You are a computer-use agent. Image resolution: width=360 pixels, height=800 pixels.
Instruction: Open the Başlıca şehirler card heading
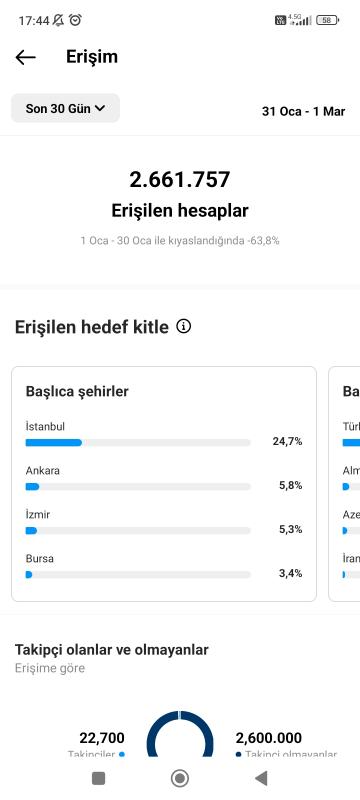point(77,391)
